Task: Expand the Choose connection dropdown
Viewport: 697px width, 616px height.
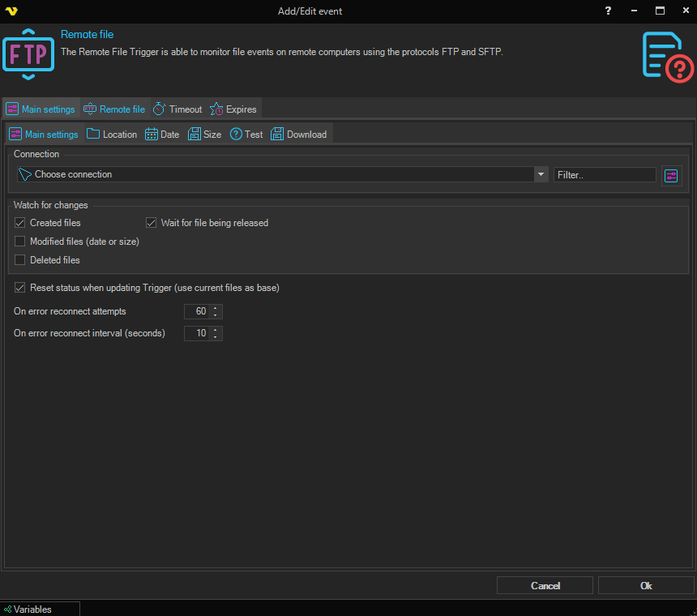Action: 541,174
